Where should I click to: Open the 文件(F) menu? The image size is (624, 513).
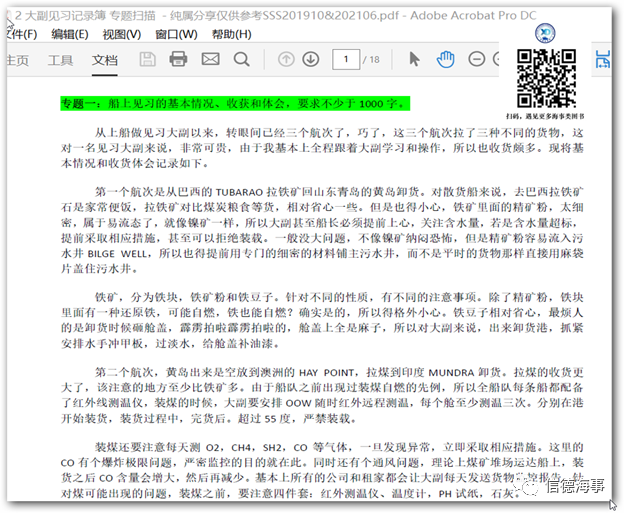point(22,34)
